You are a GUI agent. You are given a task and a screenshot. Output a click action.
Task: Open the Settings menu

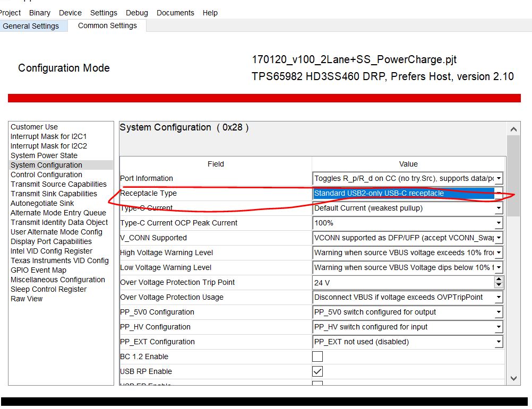[104, 13]
